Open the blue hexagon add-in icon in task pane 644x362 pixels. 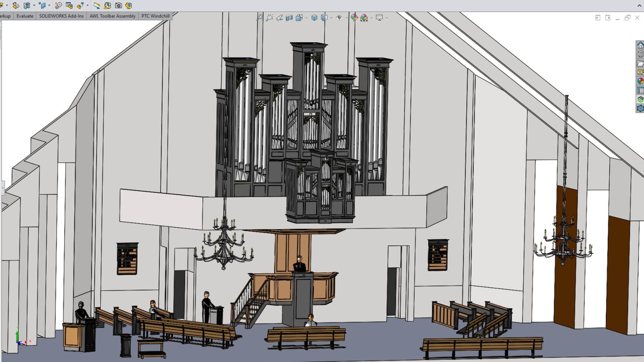pyautogui.click(x=640, y=108)
